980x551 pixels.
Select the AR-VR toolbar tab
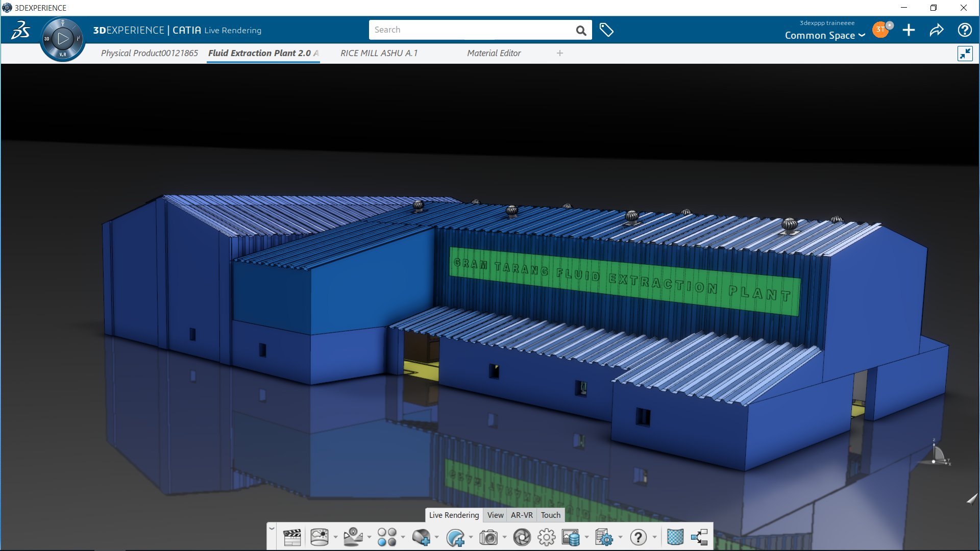pyautogui.click(x=522, y=515)
